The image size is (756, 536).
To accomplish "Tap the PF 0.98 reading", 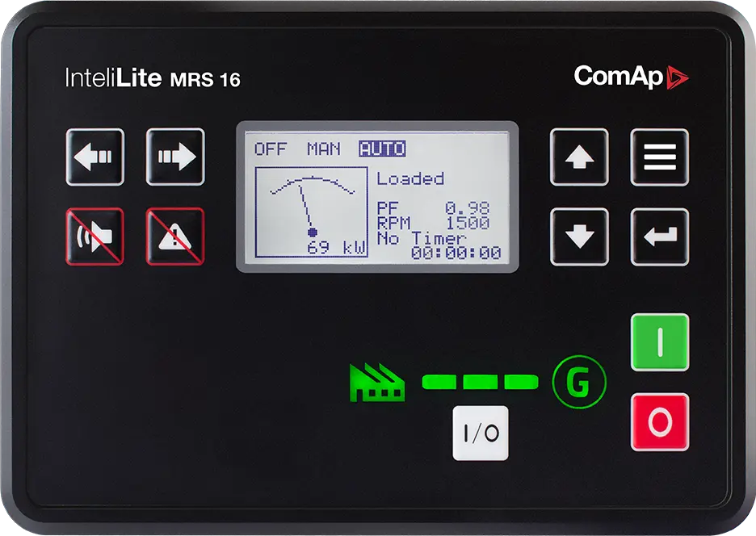I will pyautogui.click(x=433, y=208).
